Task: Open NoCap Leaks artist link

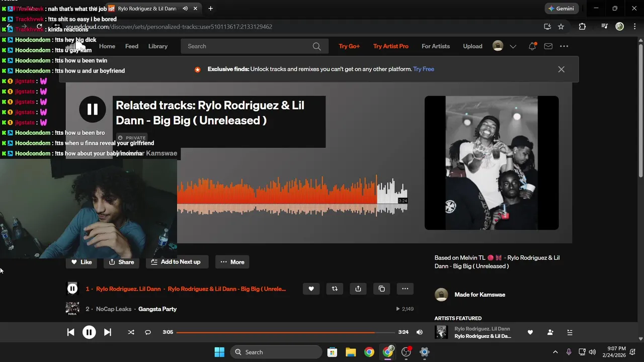Action: (x=114, y=309)
